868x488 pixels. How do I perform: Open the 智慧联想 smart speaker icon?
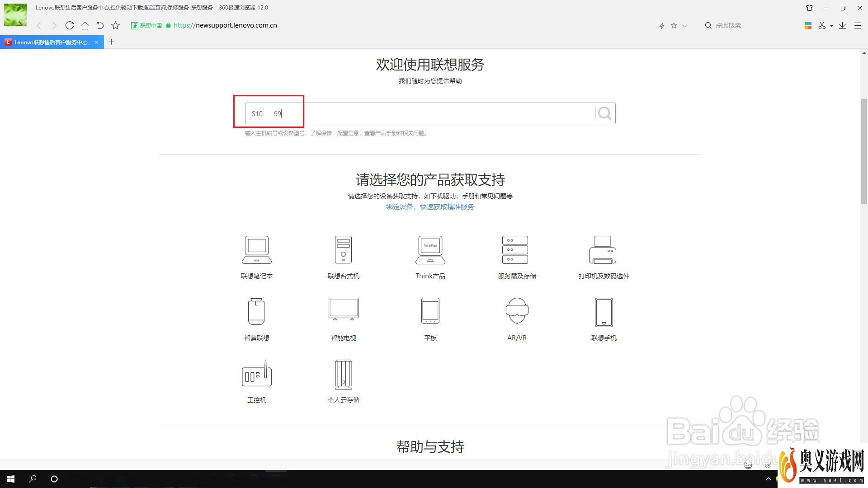click(x=256, y=311)
